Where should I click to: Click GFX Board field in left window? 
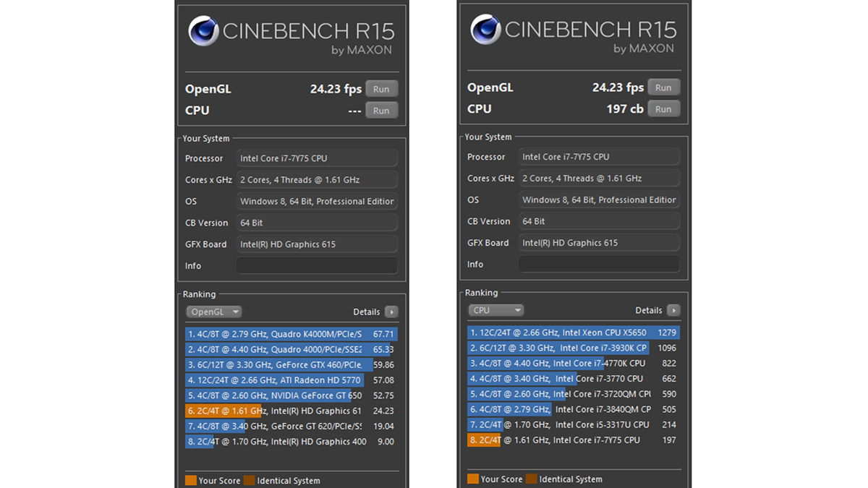(x=317, y=244)
